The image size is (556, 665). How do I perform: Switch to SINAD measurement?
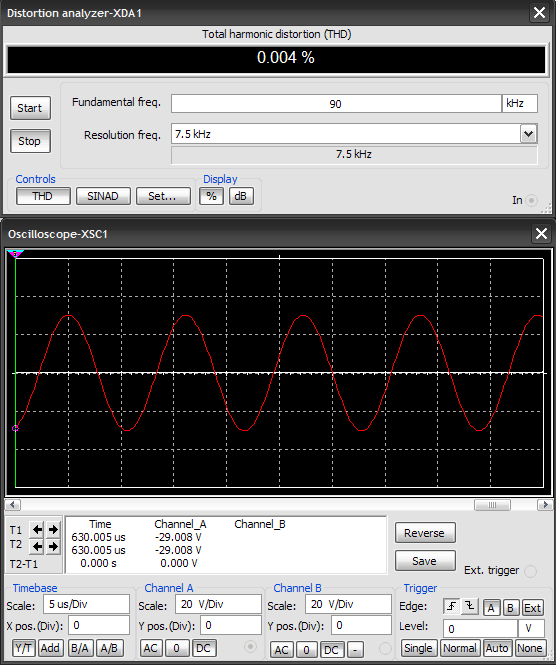(x=103, y=196)
